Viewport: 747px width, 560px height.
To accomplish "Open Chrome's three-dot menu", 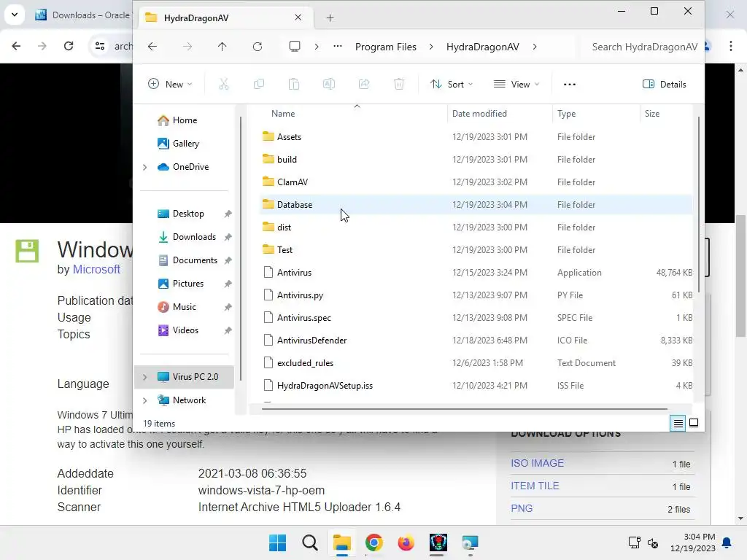I will (731, 46).
